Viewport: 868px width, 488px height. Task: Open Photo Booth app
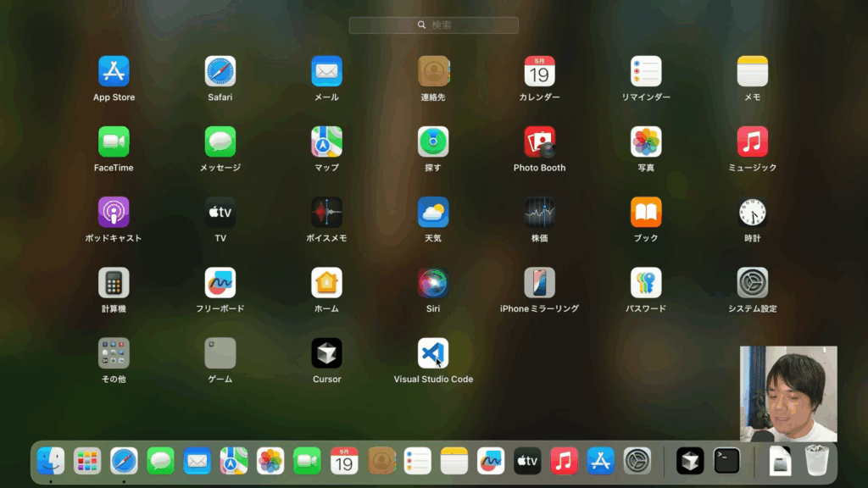(539, 141)
